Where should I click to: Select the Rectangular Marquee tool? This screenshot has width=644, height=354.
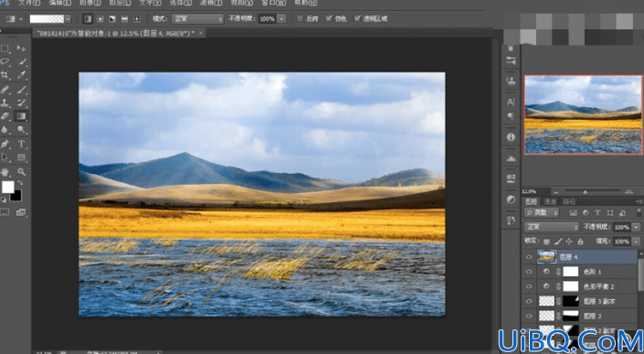click(5, 48)
